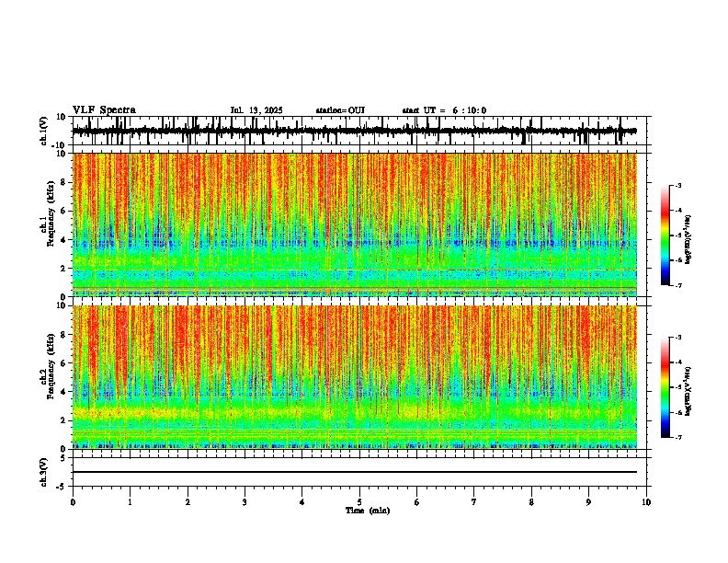Click the "6" kHz tick on ch.2 spectrogram
The height and width of the screenshot is (563, 728).
click(64, 363)
